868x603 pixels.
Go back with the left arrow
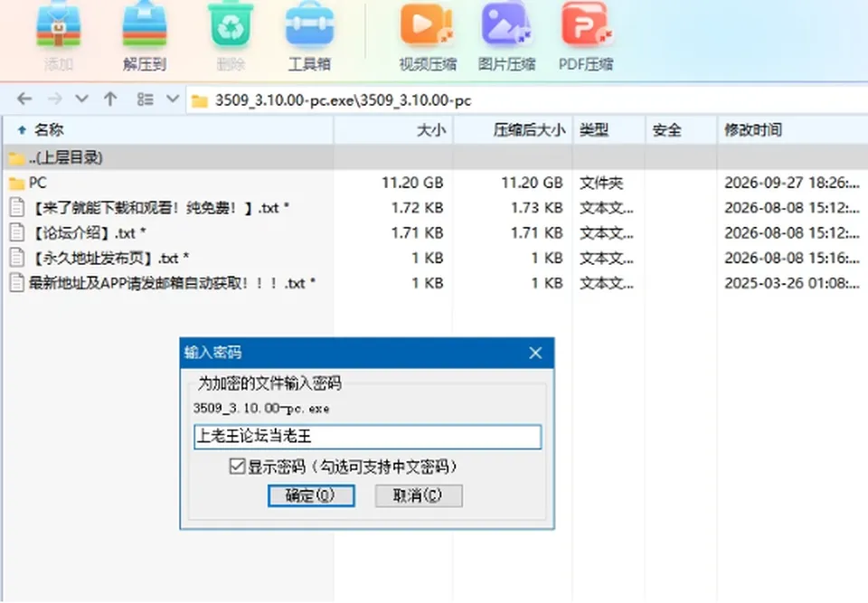point(24,99)
